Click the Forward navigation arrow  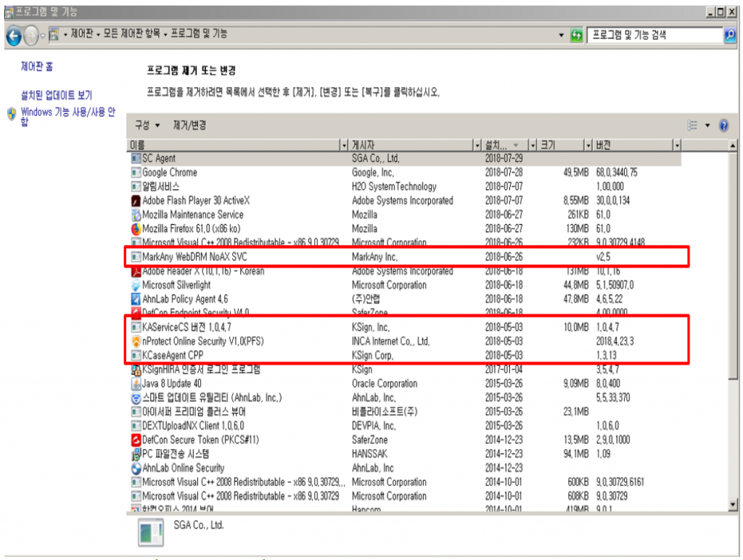tap(30, 36)
